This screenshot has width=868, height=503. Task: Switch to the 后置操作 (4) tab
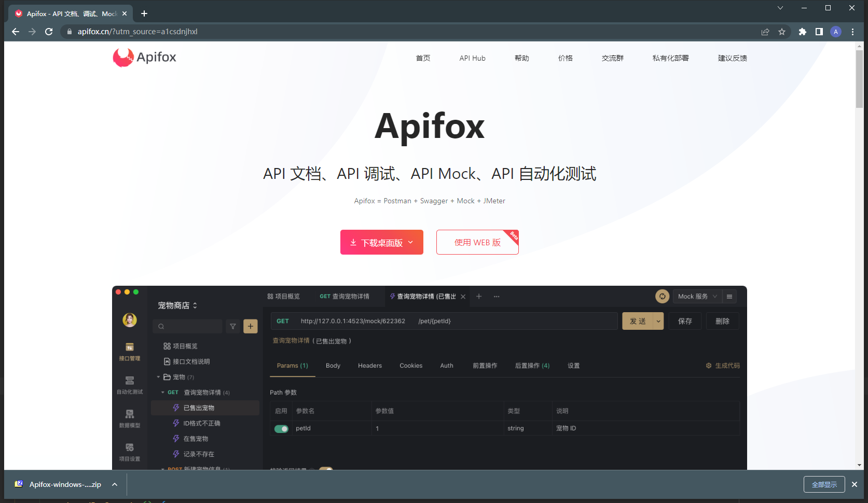coord(532,366)
